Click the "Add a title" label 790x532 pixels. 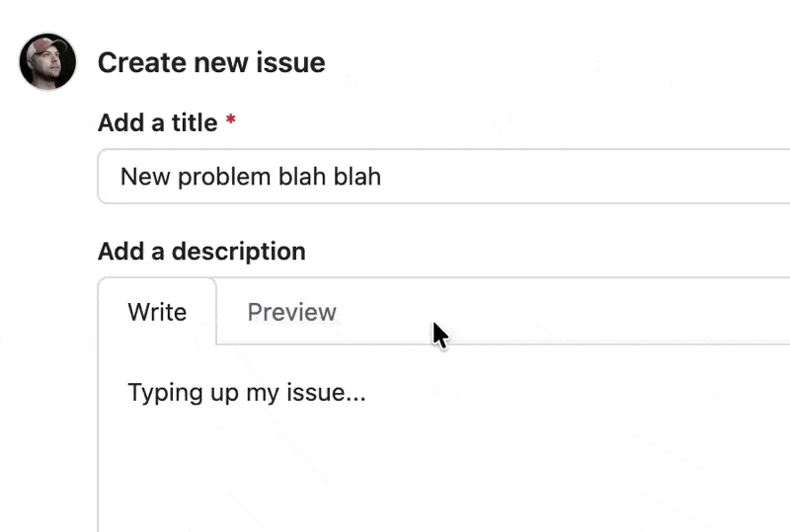click(x=157, y=122)
